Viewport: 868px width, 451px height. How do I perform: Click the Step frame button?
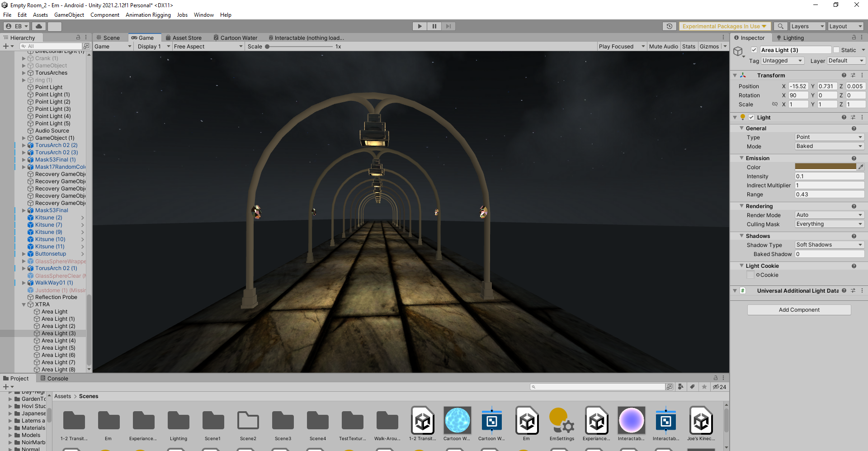(448, 26)
